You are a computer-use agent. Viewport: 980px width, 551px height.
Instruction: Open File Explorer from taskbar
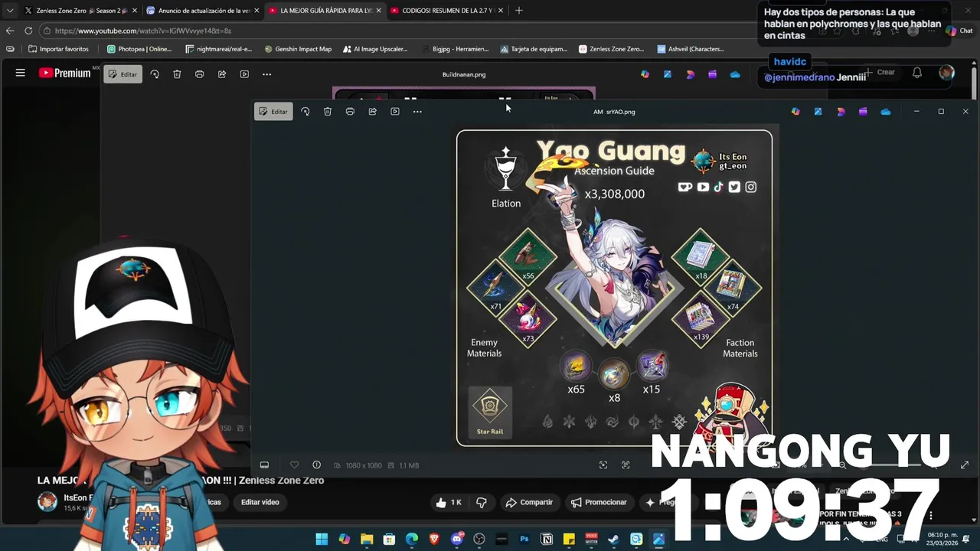pos(367,540)
